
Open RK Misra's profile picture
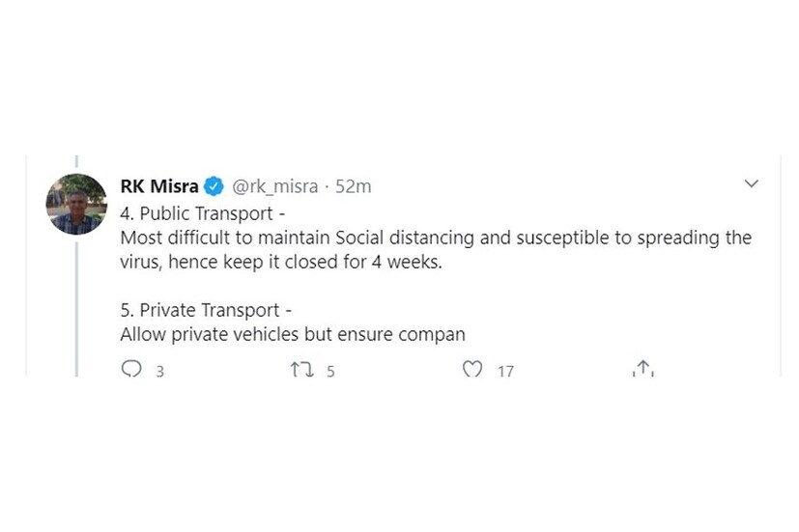[x=76, y=205]
